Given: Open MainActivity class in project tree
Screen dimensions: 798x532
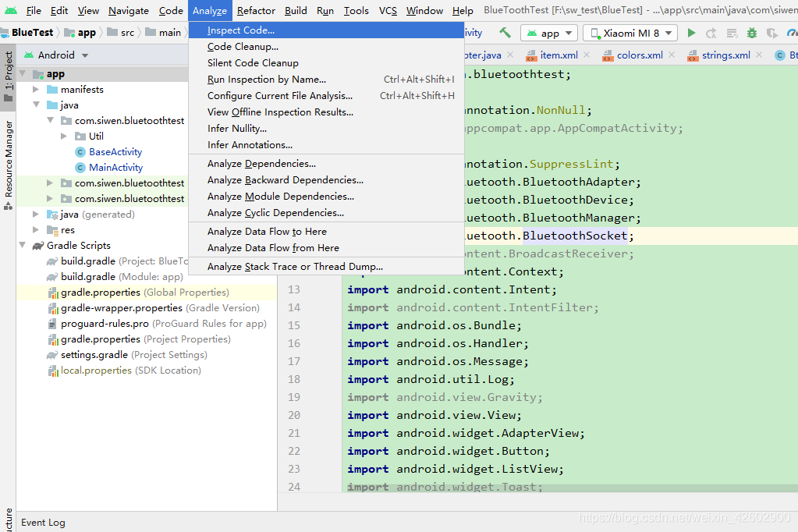Looking at the screenshot, I should click(x=115, y=168).
